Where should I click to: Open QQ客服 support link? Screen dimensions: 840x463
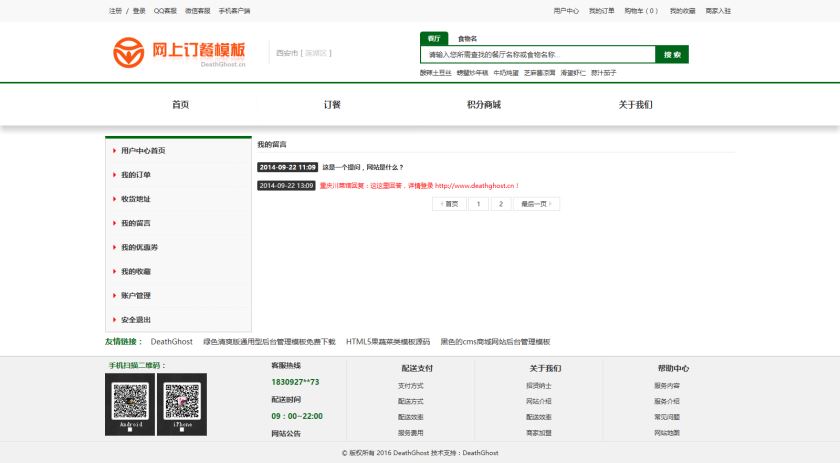click(x=165, y=11)
